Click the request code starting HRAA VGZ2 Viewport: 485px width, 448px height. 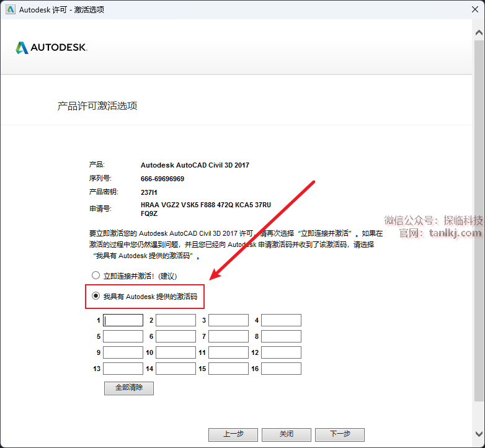206,209
